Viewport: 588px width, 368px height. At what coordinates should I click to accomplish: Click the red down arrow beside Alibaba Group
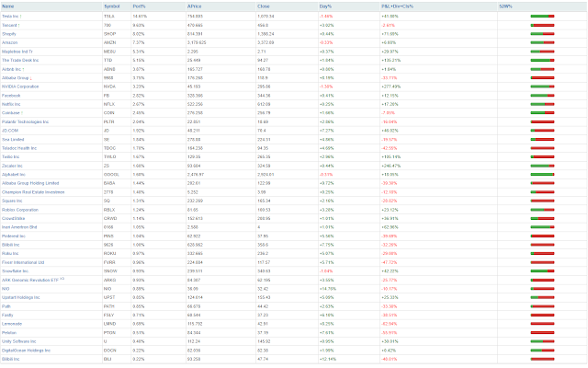(x=30, y=78)
